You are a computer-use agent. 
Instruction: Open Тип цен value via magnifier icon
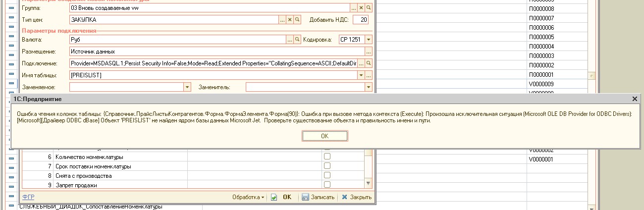[297, 20]
